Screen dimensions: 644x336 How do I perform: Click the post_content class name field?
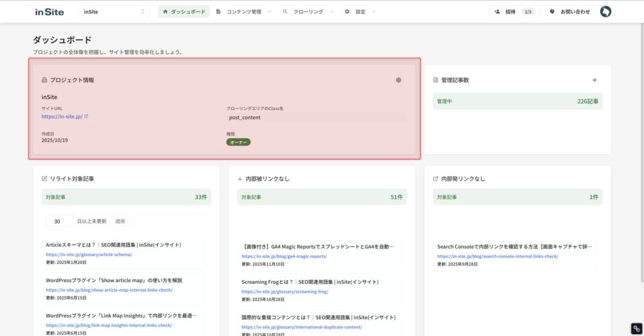click(x=316, y=117)
